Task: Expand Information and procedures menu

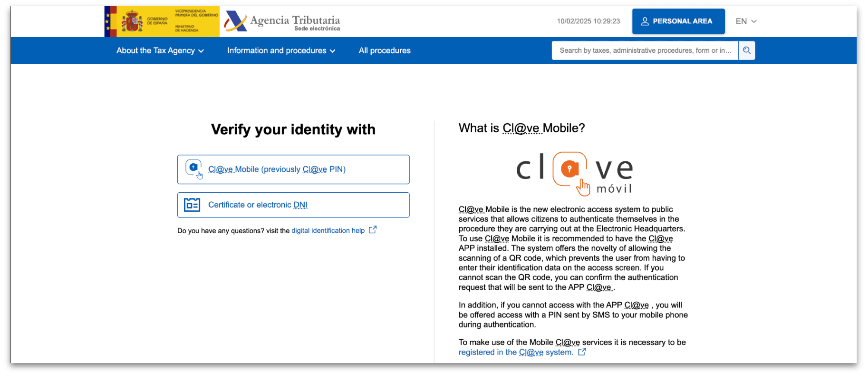Action: pyautogui.click(x=281, y=50)
